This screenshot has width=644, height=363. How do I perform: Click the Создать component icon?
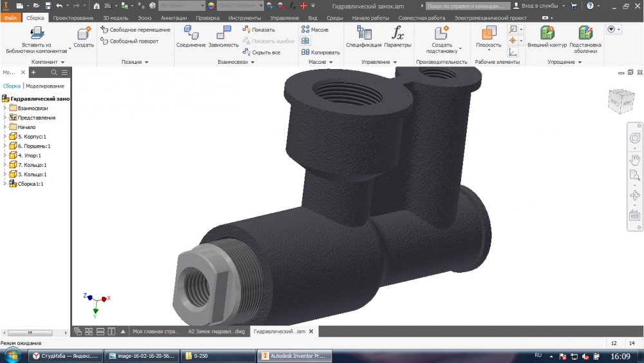pyautogui.click(x=84, y=34)
